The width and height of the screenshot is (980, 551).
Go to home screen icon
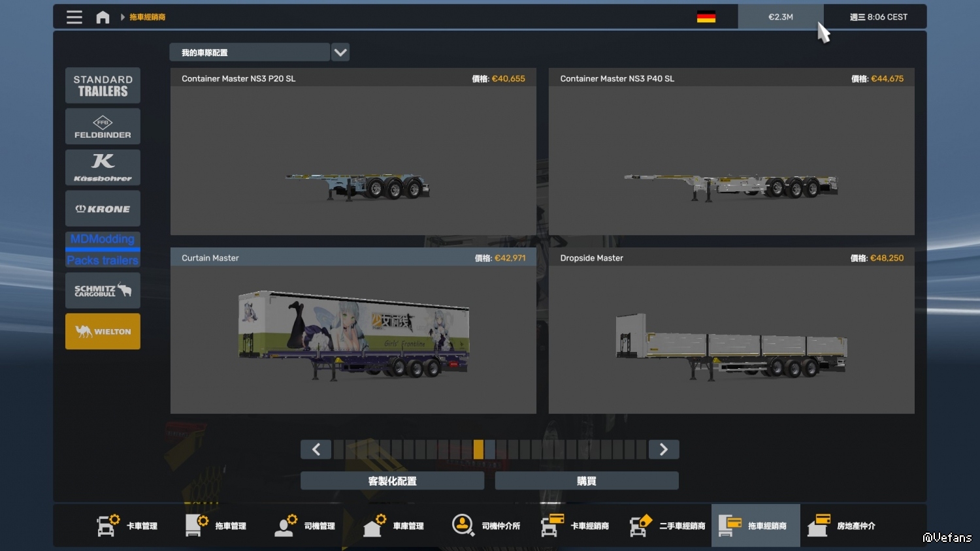pos(103,17)
